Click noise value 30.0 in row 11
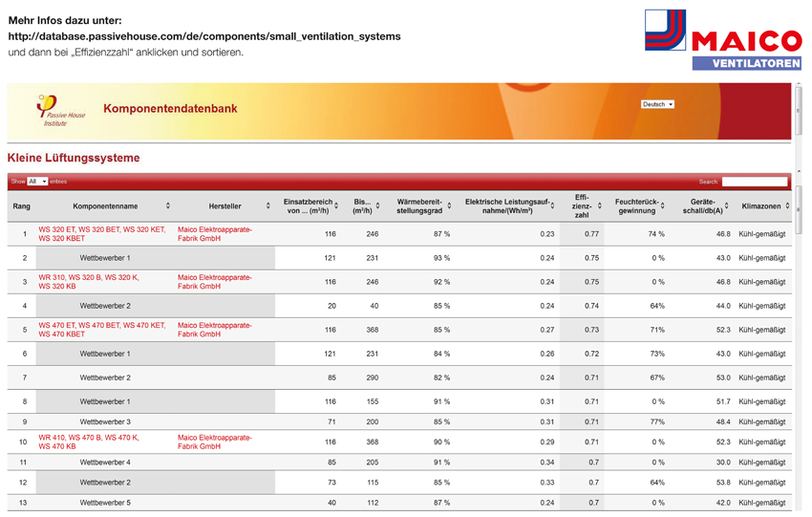 pos(723,463)
